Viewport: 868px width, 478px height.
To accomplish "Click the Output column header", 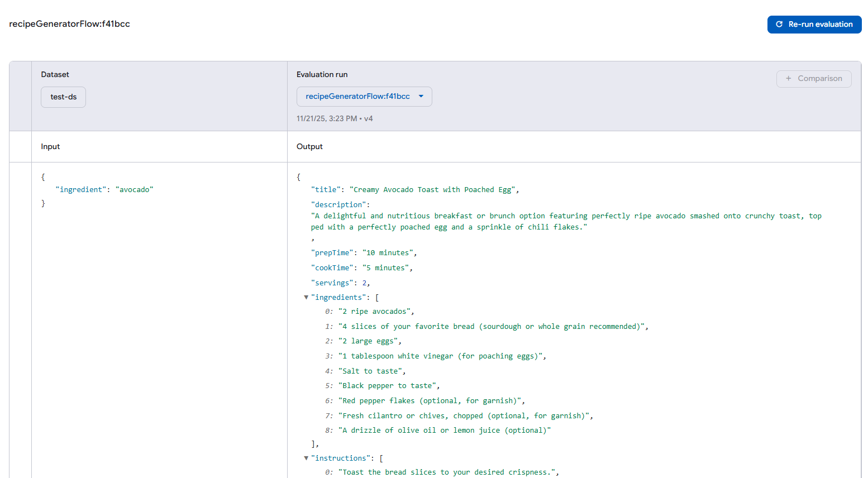I will pos(309,147).
